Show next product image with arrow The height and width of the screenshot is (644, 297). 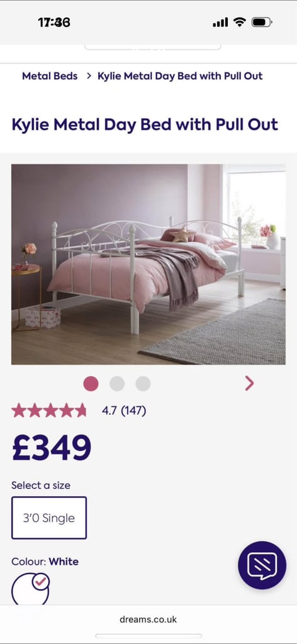(249, 384)
